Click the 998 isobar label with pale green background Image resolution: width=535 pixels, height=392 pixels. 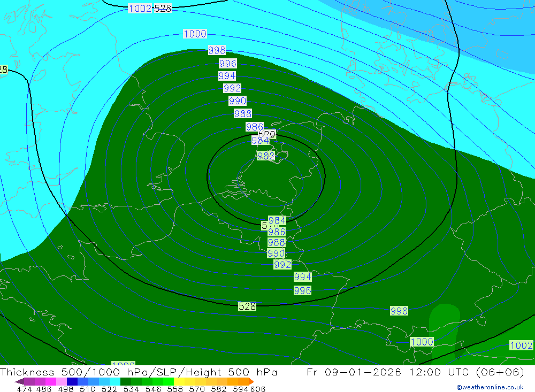pyautogui.click(x=399, y=311)
